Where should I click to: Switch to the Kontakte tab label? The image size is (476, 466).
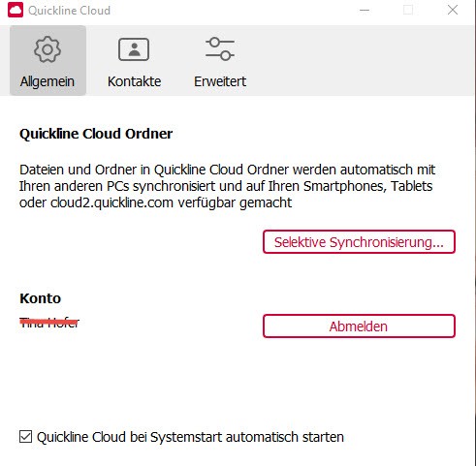click(x=134, y=81)
